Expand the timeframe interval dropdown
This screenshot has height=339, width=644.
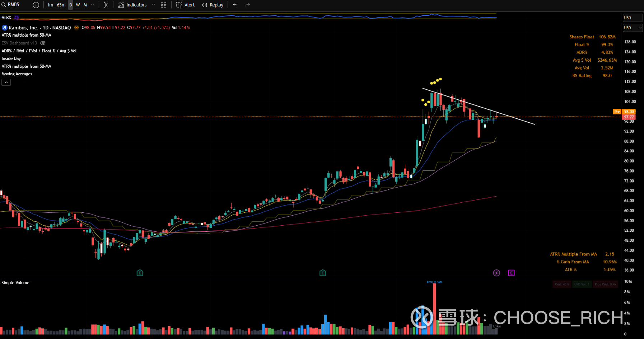click(x=93, y=5)
